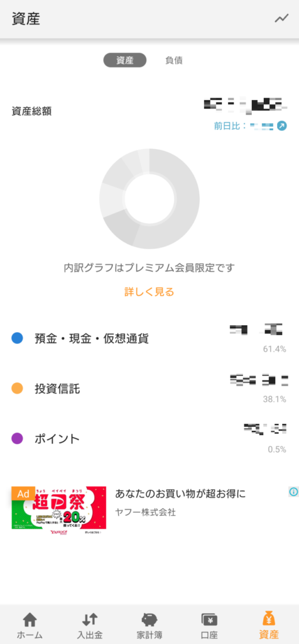Click orange dot beside 投資信託
The image size is (299, 644).
point(17,389)
